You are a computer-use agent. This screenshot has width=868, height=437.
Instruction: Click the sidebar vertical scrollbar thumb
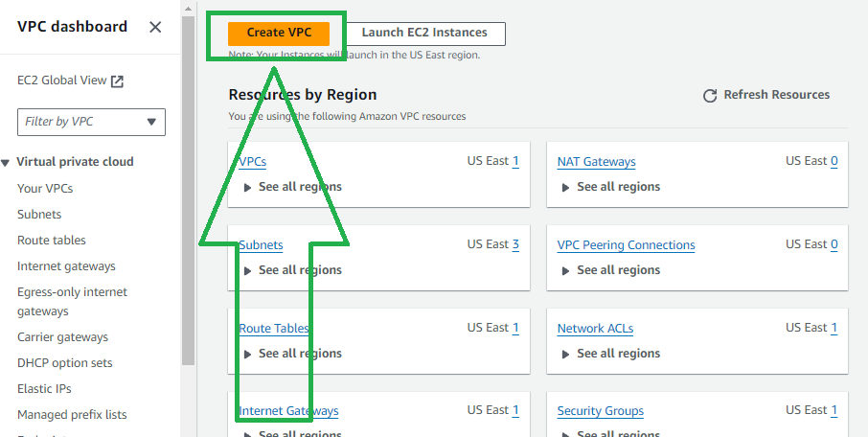pos(188,190)
